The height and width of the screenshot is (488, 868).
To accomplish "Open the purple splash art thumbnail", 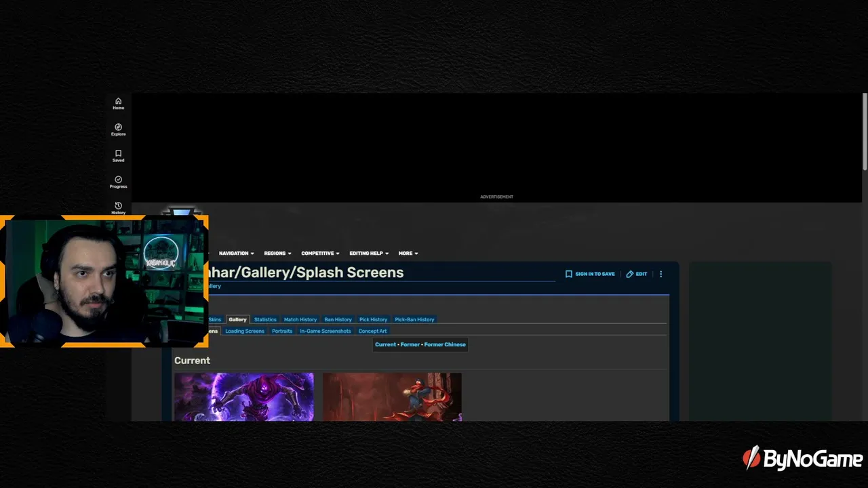I will (244, 396).
